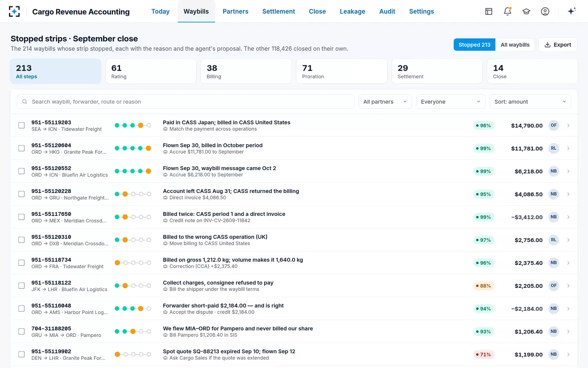Open the table layout icon in header
The image size is (588, 368).
tap(489, 11)
